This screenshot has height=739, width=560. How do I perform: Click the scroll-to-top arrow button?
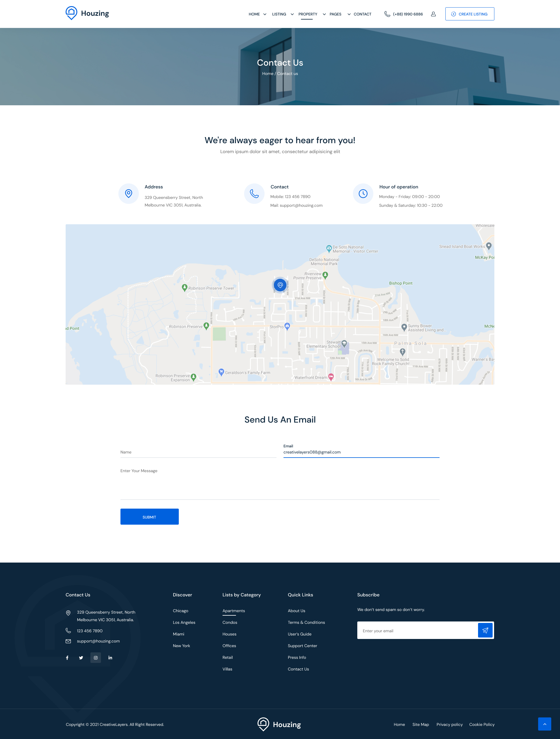(544, 724)
